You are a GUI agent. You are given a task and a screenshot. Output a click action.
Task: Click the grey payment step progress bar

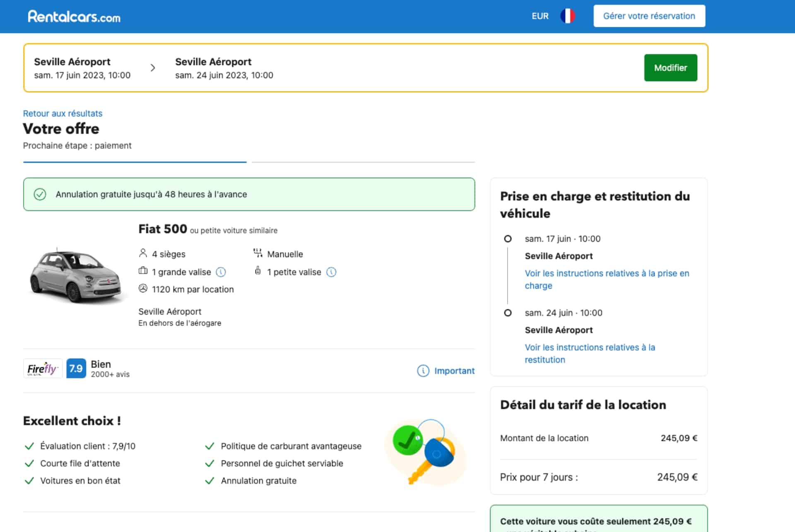click(363, 162)
